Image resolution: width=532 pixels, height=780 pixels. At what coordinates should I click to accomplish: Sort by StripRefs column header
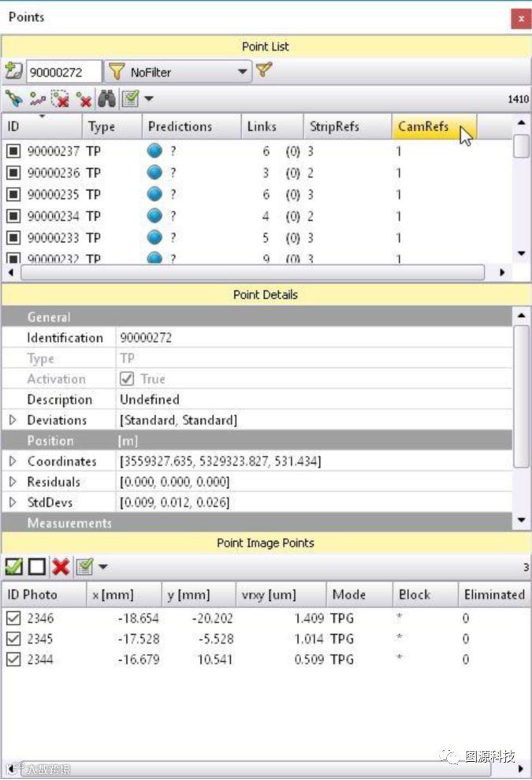pyautogui.click(x=347, y=126)
